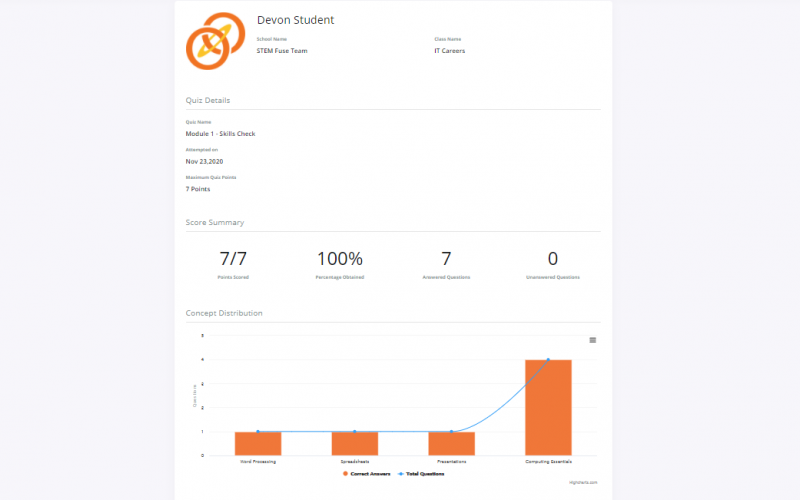Click the Module 1 - Skills Check quiz name
This screenshot has height=500, width=800.
coord(220,133)
